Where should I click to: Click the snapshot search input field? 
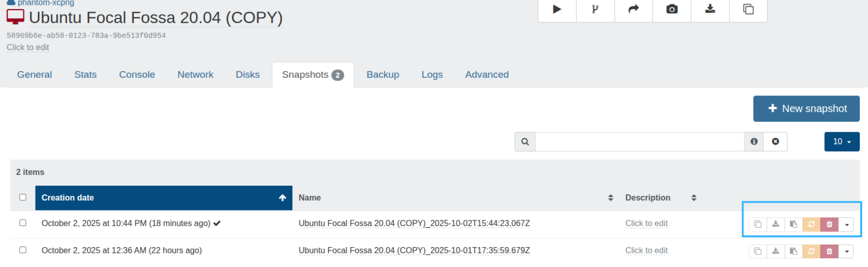(x=639, y=142)
